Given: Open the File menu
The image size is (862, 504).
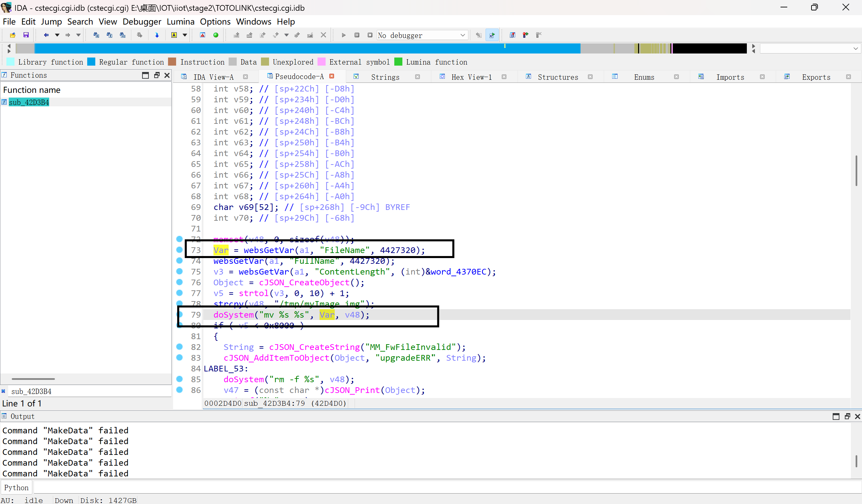Looking at the screenshot, I should point(9,22).
